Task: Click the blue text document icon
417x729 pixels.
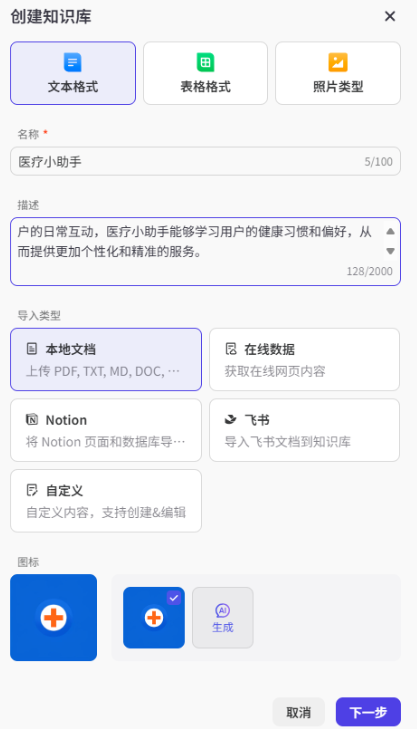Action: (x=73, y=62)
